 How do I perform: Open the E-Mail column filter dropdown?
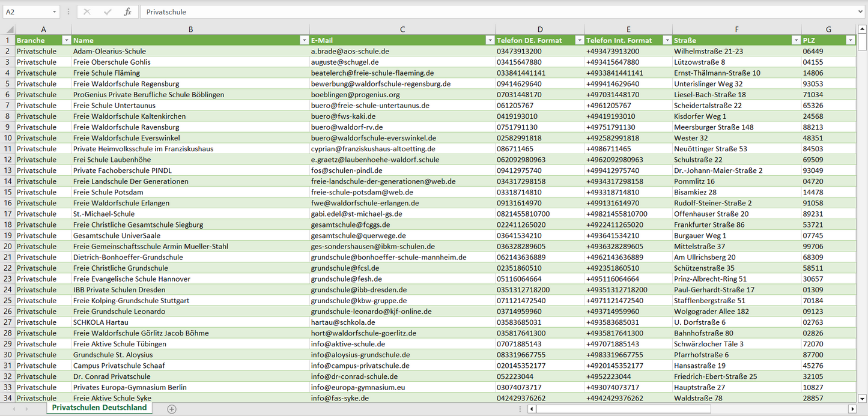click(x=490, y=40)
